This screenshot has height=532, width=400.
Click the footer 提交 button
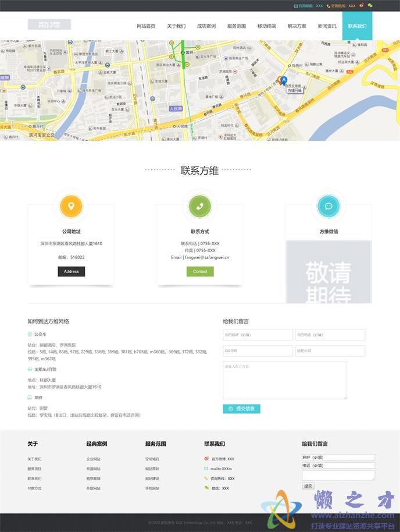pyautogui.click(x=308, y=486)
